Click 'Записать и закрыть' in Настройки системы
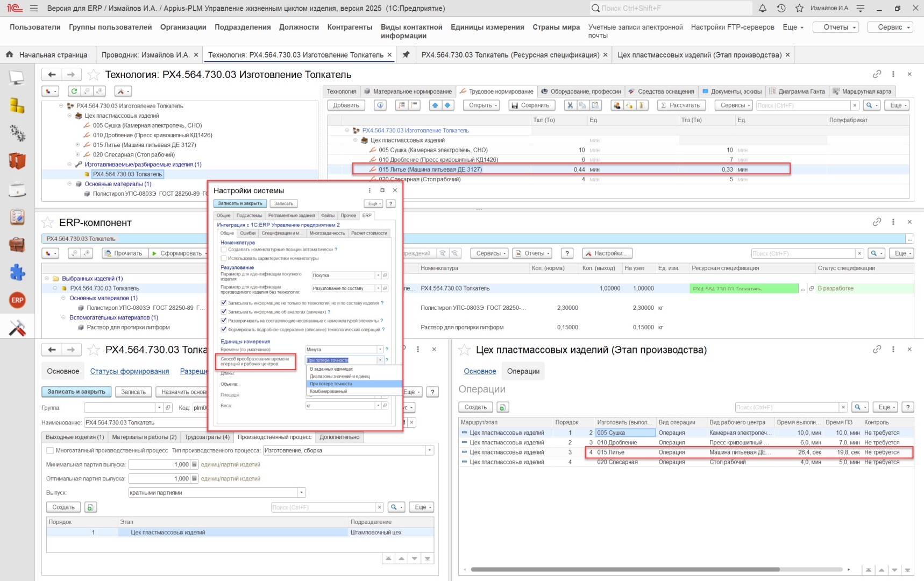Viewport: 924px width, 581px height. coord(240,203)
